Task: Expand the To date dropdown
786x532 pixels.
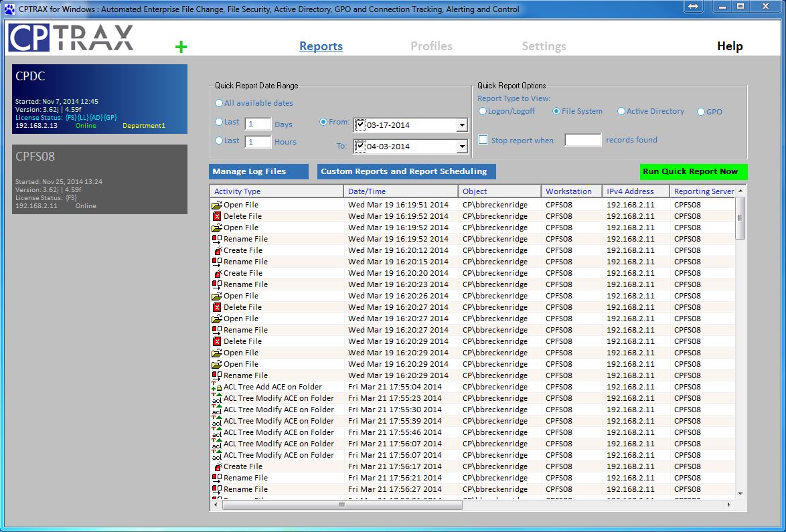Action: pyautogui.click(x=462, y=147)
